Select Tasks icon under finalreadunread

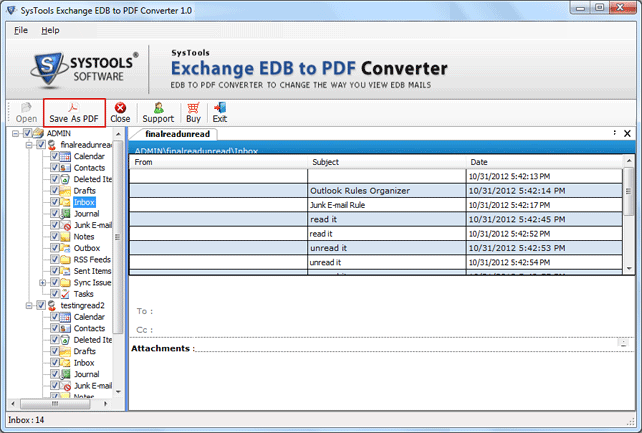coord(65,294)
